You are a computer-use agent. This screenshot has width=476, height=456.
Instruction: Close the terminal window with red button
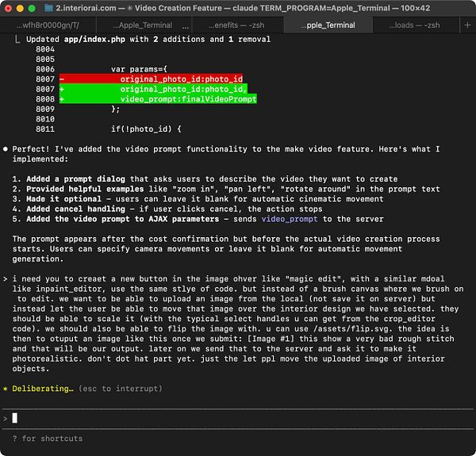[x=8, y=8]
